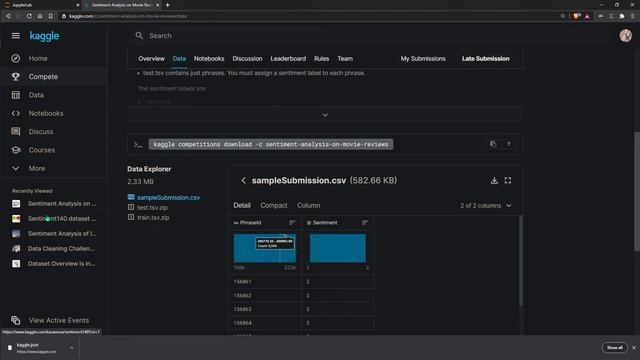
Task: Open Discuss in the sidebar
Action: click(x=40, y=132)
